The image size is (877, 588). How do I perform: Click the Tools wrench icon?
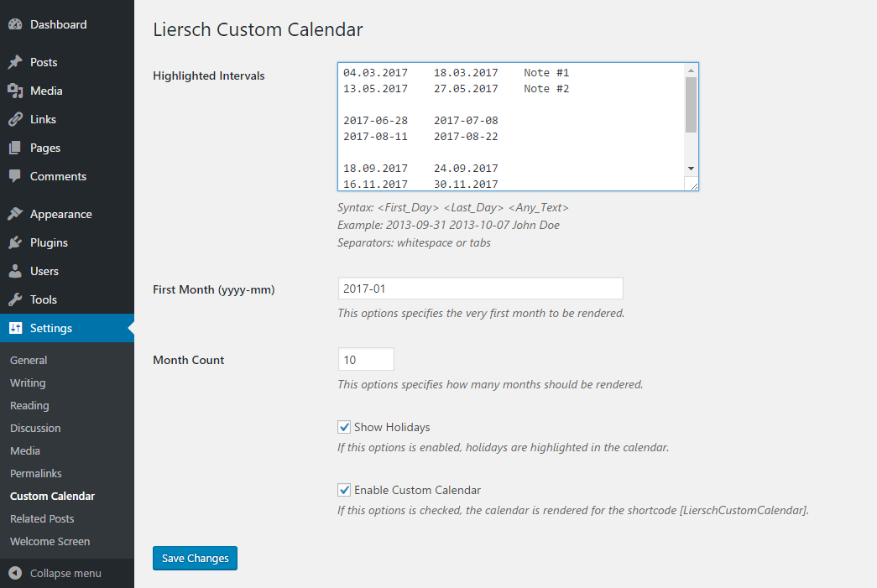click(x=15, y=299)
